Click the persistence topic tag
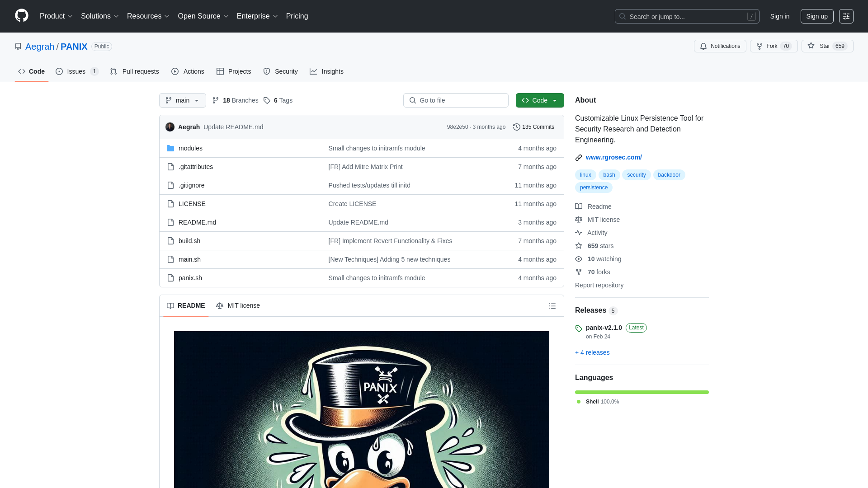The width and height of the screenshot is (868, 488). tap(594, 188)
